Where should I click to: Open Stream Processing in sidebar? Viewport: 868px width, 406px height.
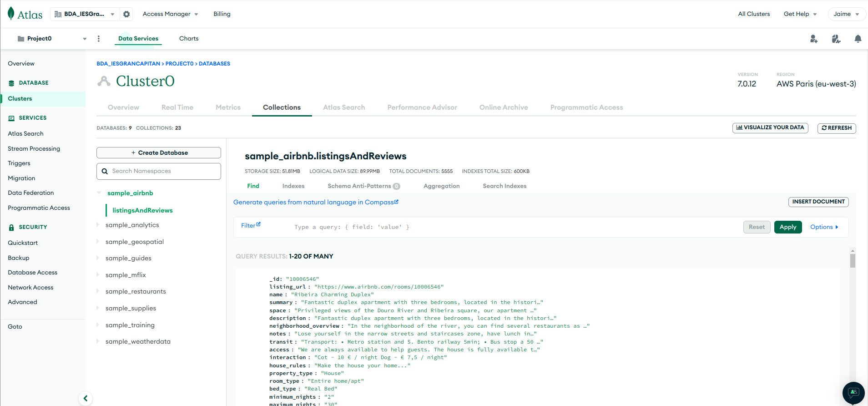[x=34, y=149]
